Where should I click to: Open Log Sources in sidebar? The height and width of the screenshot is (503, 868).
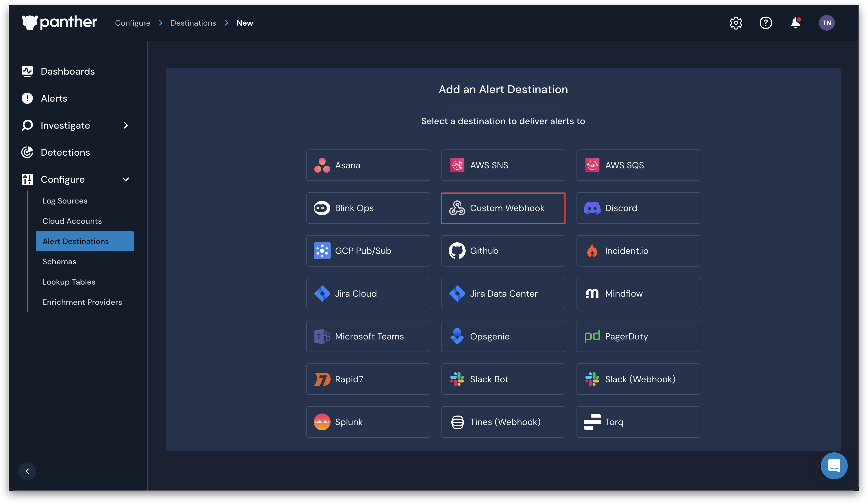(x=65, y=201)
